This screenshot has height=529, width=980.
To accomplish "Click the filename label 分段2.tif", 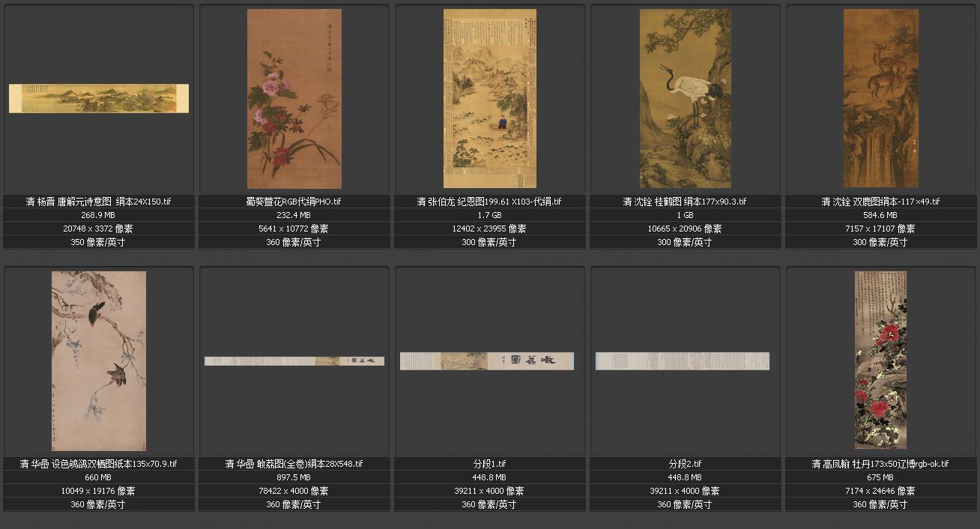I will click(x=685, y=464).
